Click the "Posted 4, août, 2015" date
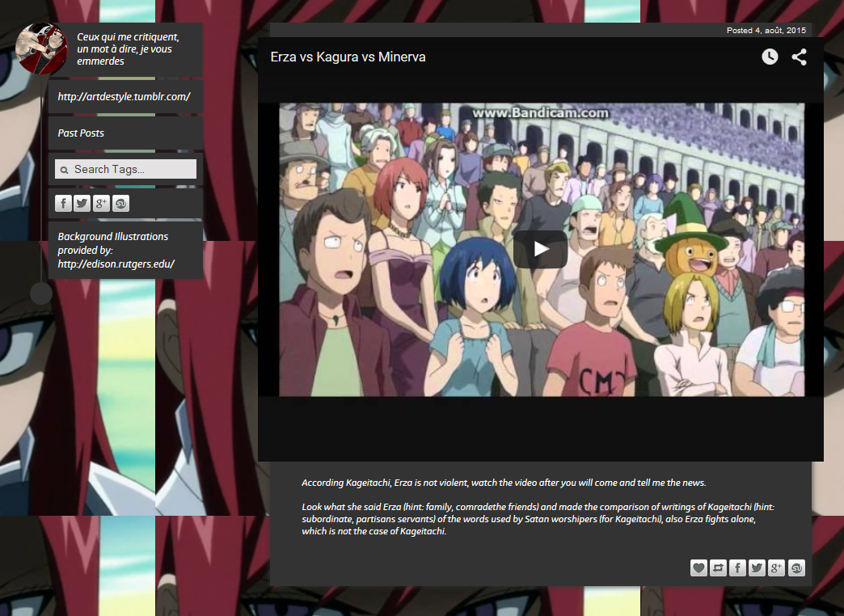The height and width of the screenshot is (616, 844). (x=766, y=30)
